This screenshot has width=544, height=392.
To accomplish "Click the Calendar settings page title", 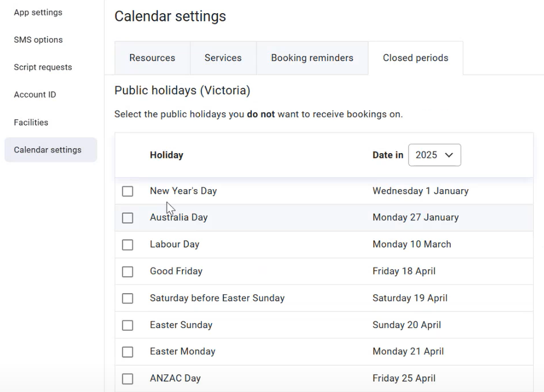I will pyautogui.click(x=170, y=17).
